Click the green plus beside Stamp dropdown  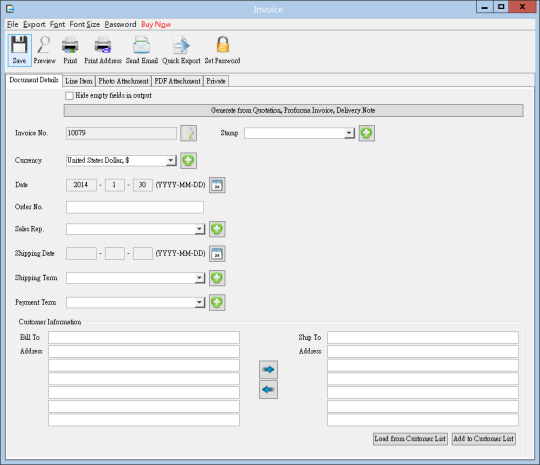[367, 133]
